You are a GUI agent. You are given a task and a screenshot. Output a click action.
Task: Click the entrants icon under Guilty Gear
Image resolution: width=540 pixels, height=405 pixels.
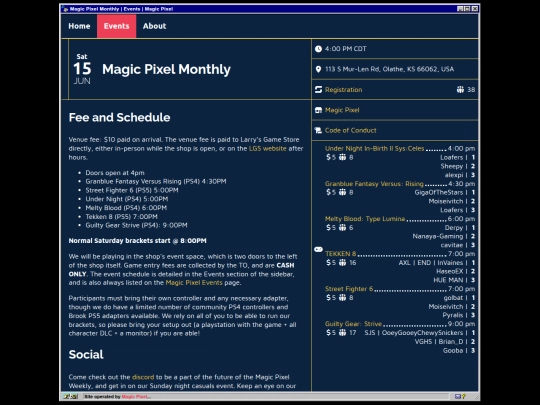[342, 333]
